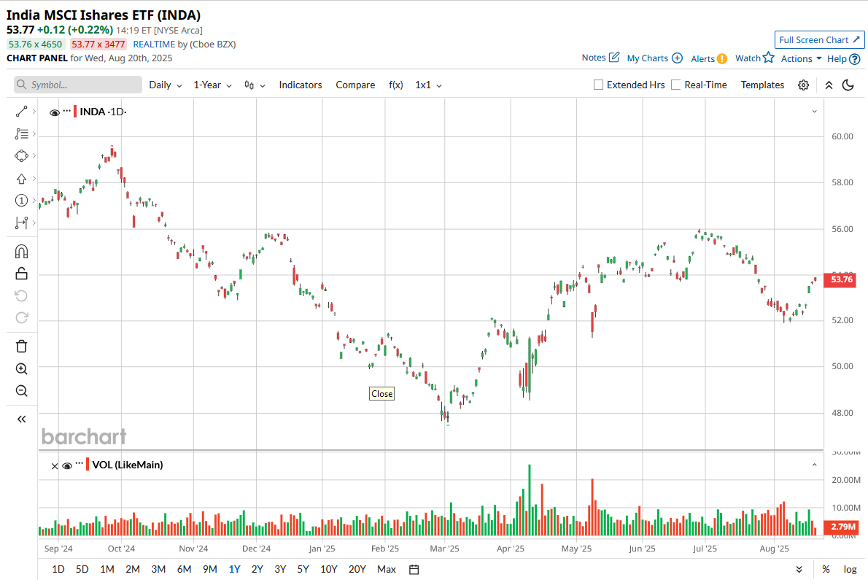Screen dimensions: 868x588
Task: Click the 53.76 current price label
Action: 841,279
